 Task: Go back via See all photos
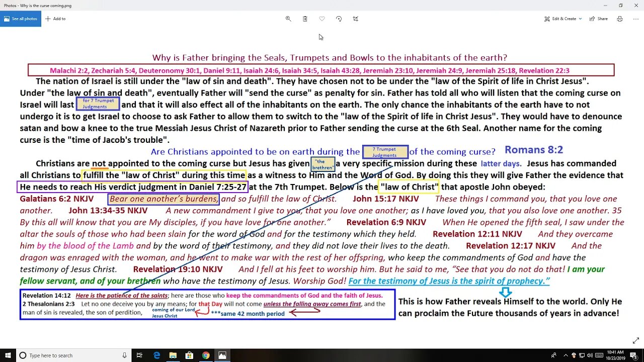(x=21, y=19)
